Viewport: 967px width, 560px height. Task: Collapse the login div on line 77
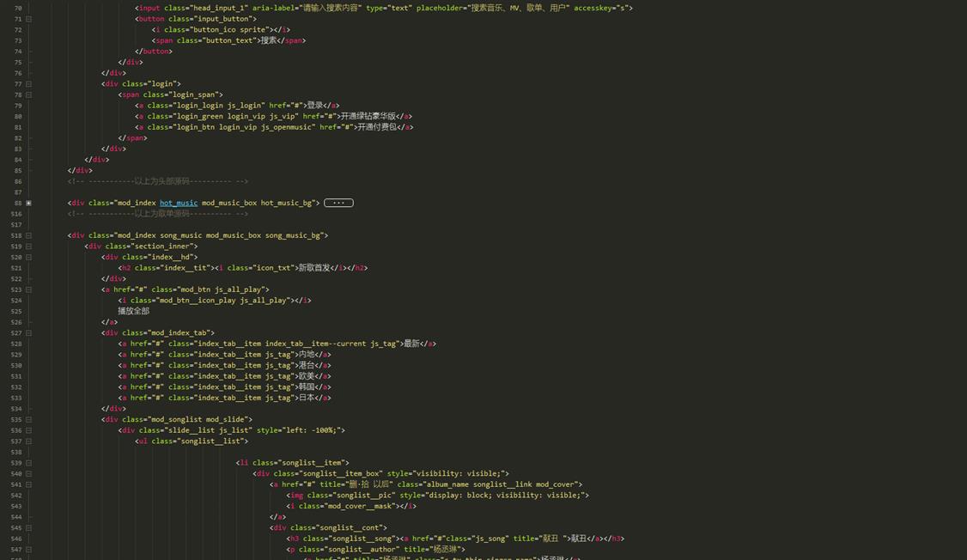pos(29,84)
